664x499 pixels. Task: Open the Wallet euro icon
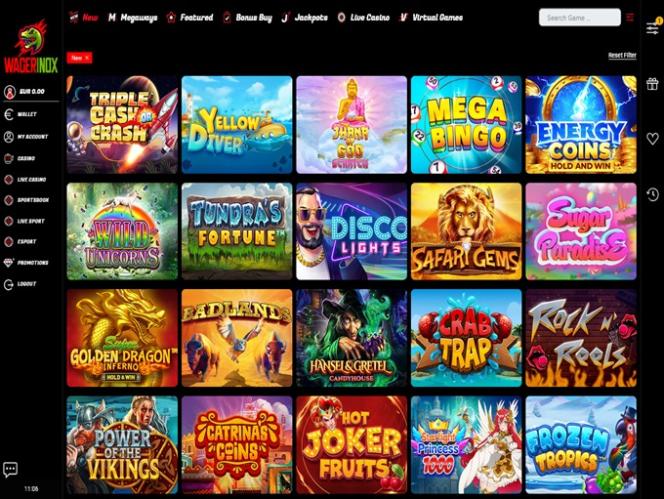(x=8, y=114)
